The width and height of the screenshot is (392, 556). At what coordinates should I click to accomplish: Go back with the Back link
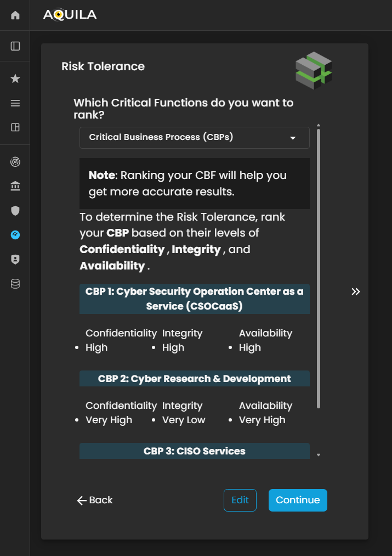[95, 500]
